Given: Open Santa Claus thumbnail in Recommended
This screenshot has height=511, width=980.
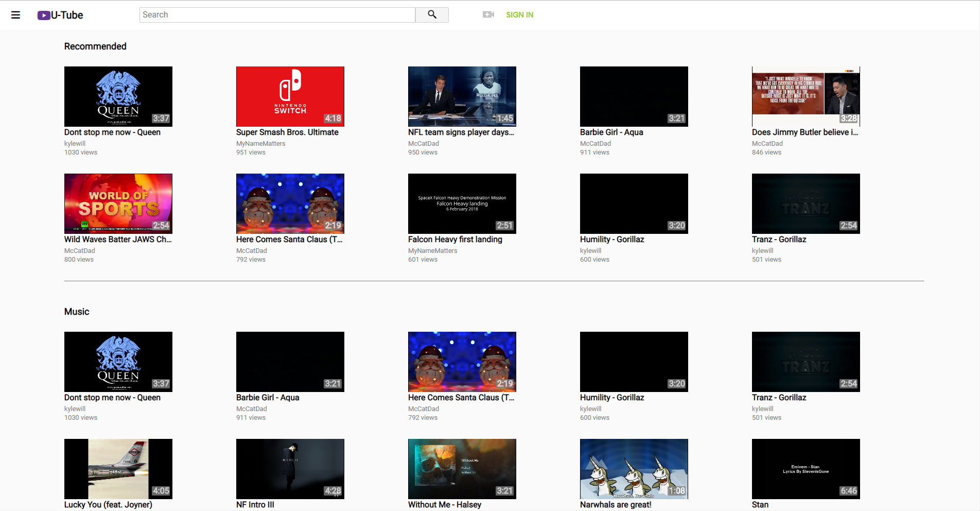Looking at the screenshot, I should click(x=290, y=203).
